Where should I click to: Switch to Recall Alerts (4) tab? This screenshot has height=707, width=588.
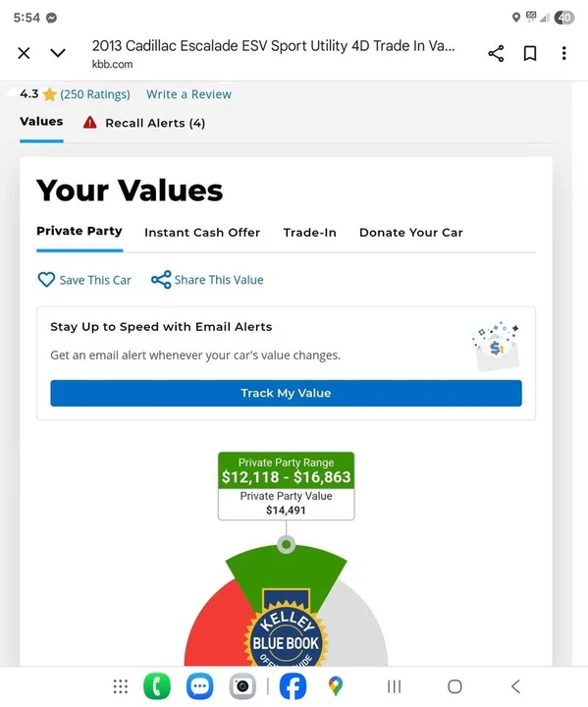click(x=144, y=123)
